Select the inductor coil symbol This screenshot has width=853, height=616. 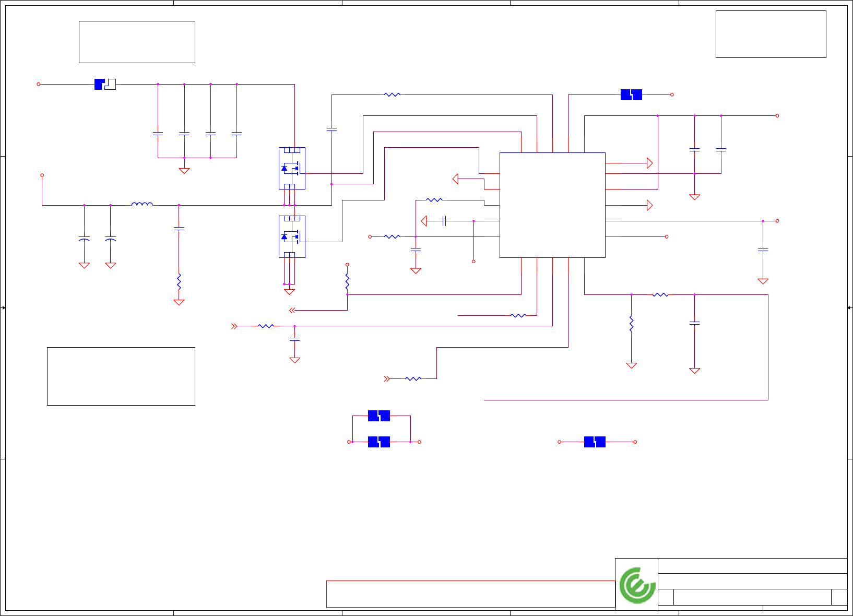click(142, 204)
